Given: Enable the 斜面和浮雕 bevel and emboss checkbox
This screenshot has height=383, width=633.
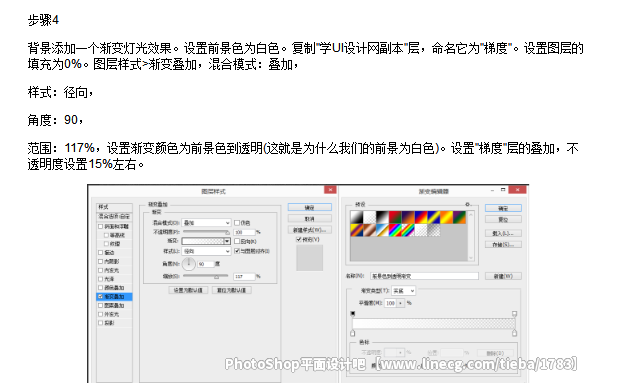Looking at the screenshot, I should [100, 226].
